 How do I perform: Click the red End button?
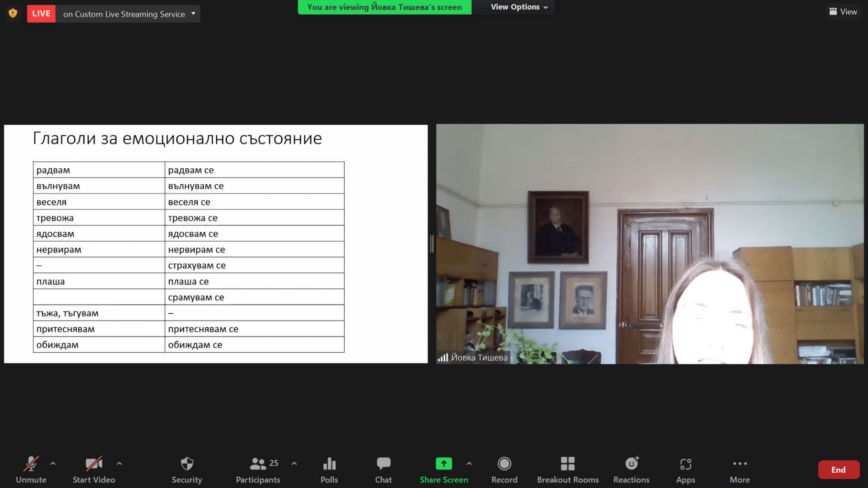point(838,470)
